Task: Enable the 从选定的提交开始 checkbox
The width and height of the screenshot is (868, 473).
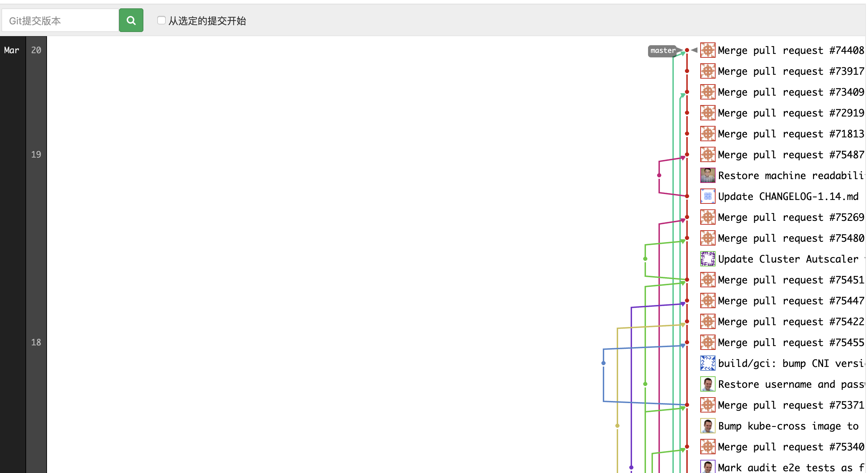Action: point(161,21)
